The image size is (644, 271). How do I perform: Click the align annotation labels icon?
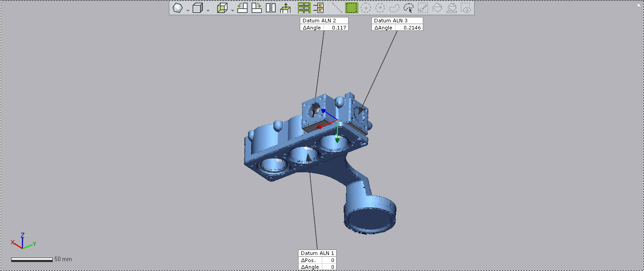tap(319, 8)
